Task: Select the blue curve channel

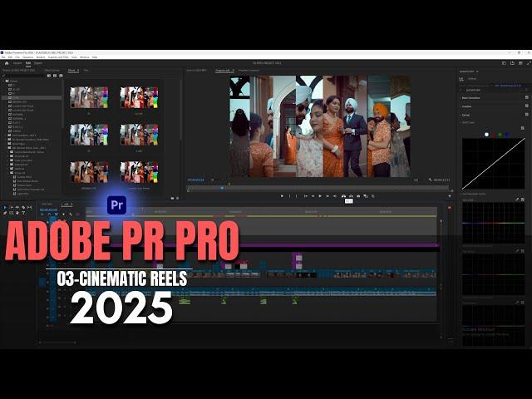Action: 507,135
